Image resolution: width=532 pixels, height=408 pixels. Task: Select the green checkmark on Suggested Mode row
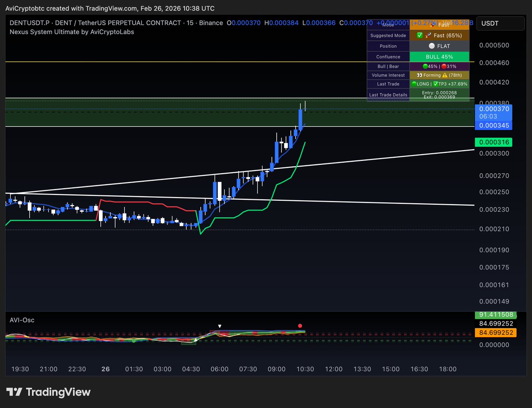coord(419,35)
